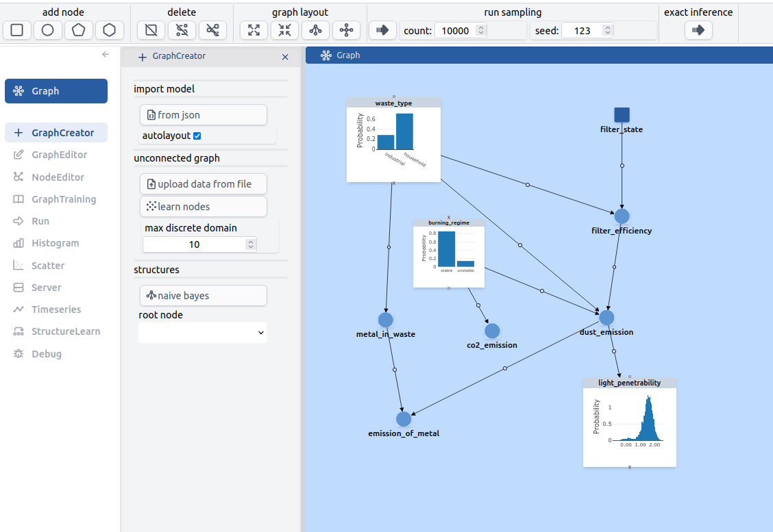Run exact inference arrow button
The width and height of the screenshot is (773, 532).
pyautogui.click(x=698, y=30)
